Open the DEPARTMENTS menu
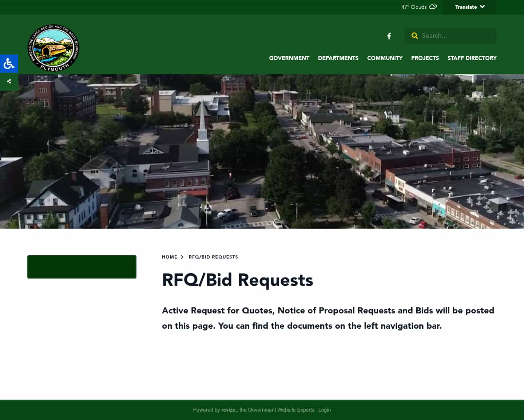The height and width of the screenshot is (420, 524). tap(338, 58)
